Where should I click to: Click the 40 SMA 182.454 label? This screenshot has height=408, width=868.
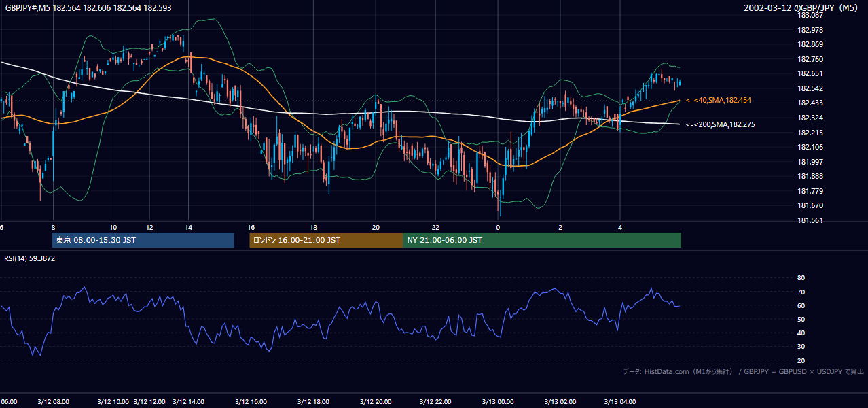point(719,101)
